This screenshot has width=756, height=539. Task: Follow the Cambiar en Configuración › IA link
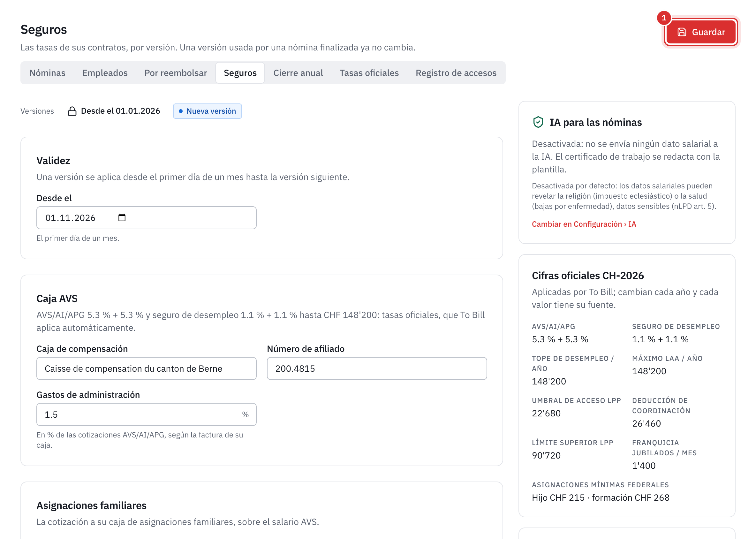tap(584, 224)
